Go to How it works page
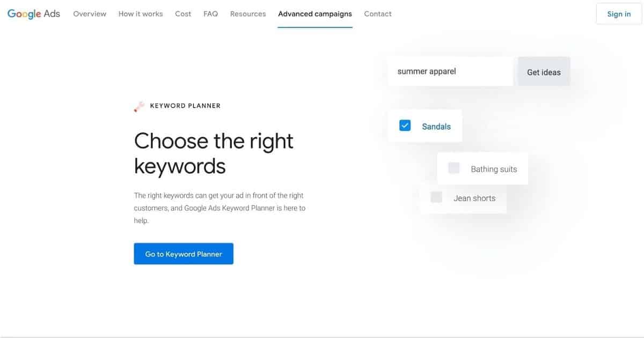Screen dimensions: 644x338 [x=141, y=14]
